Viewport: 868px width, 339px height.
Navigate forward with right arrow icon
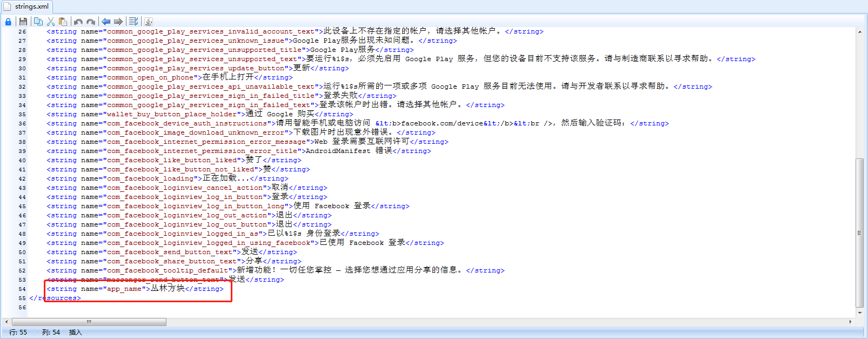[118, 22]
